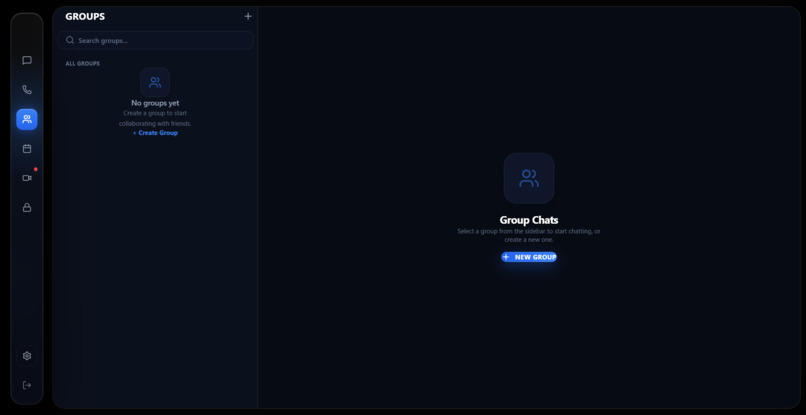Open settings gear in sidebar

point(27,356)
